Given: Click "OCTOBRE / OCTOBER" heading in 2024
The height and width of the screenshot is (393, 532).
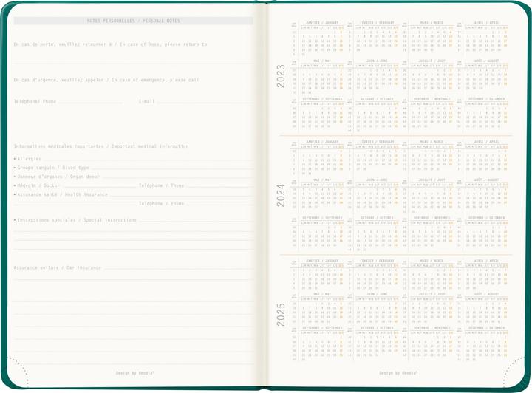Looking at the screenshot, I should click(377, 218).
